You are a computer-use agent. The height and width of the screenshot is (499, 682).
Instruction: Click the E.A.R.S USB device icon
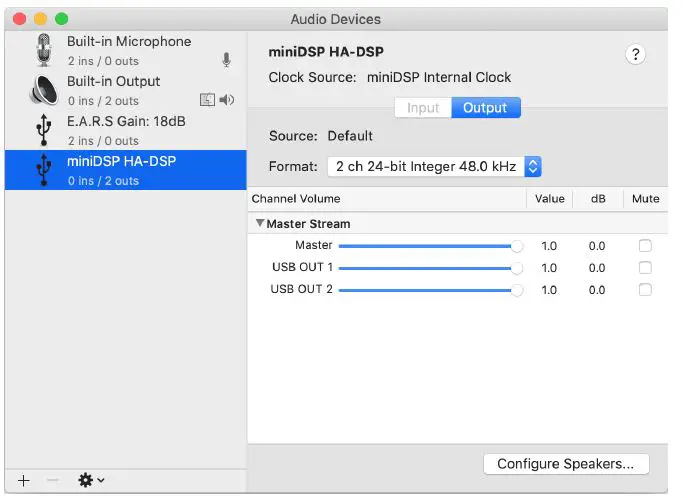tap(43, 130)
